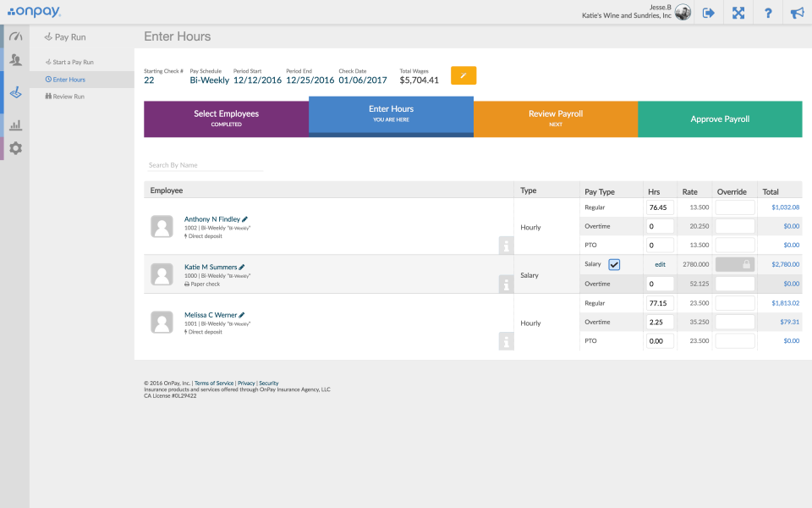Go to the Enter Hours step tab
The width and height of the screenshot is (812, 508).
tap(391, 117)
